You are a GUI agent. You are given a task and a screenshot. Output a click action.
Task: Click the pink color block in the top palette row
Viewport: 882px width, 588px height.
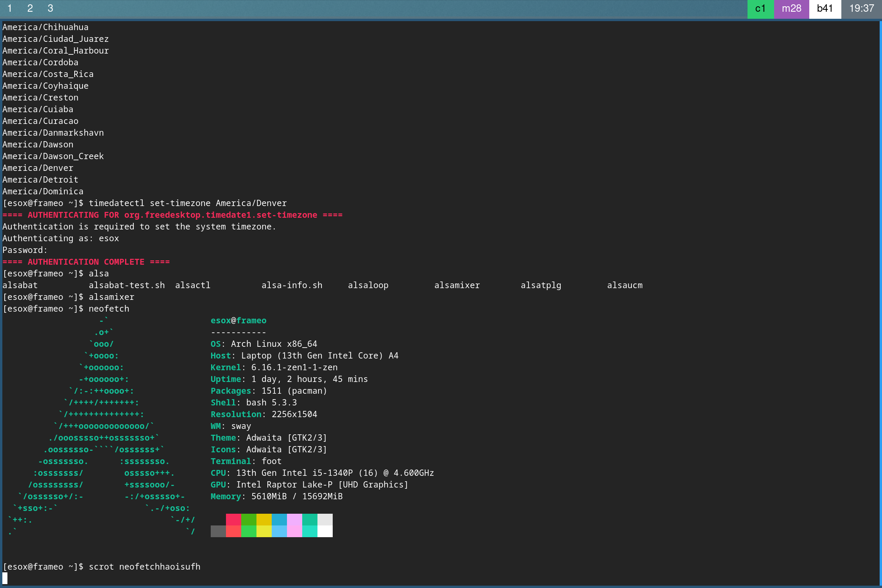pyautogui.click(x=294, y=519)
